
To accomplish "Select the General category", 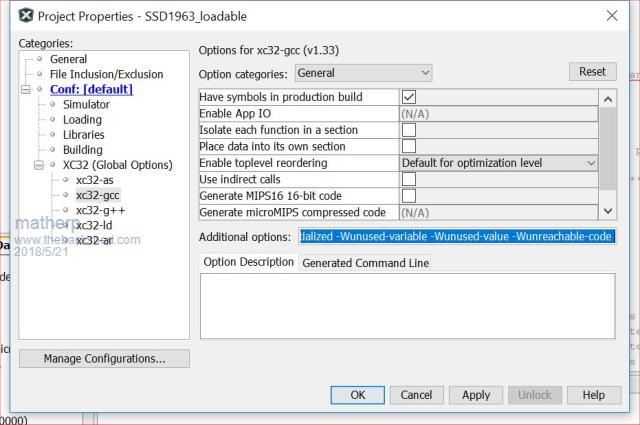I will (68, 59).
